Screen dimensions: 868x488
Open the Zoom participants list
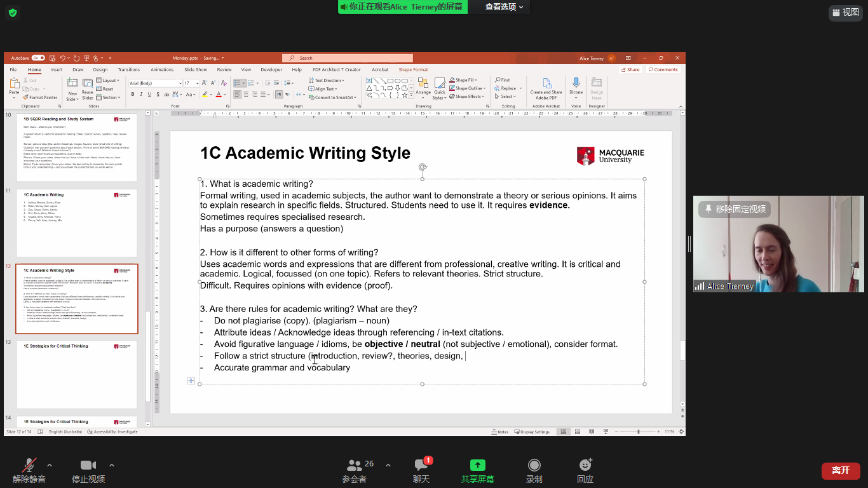click(x=354, y=466)
